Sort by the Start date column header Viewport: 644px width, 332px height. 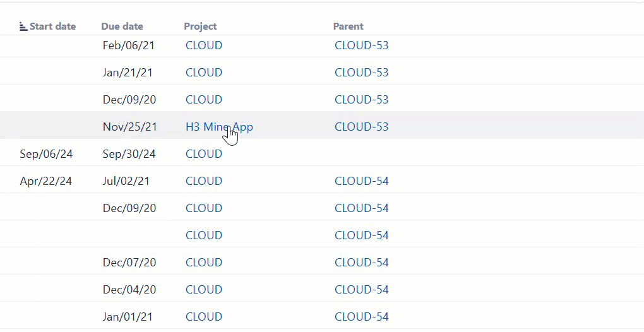(x=52, y=27)
